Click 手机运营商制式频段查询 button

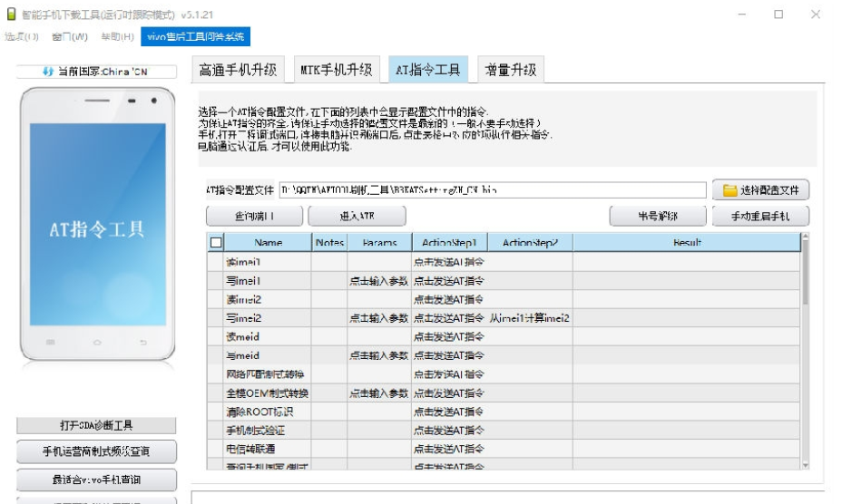[96, 451]
